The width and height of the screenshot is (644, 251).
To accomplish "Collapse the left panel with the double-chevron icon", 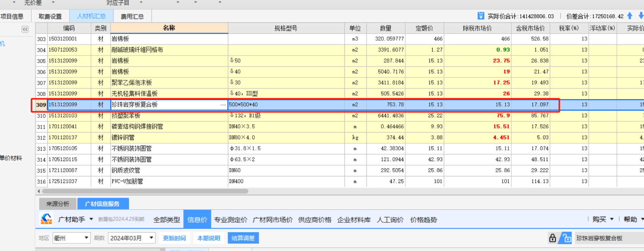I will pos(25,29).
